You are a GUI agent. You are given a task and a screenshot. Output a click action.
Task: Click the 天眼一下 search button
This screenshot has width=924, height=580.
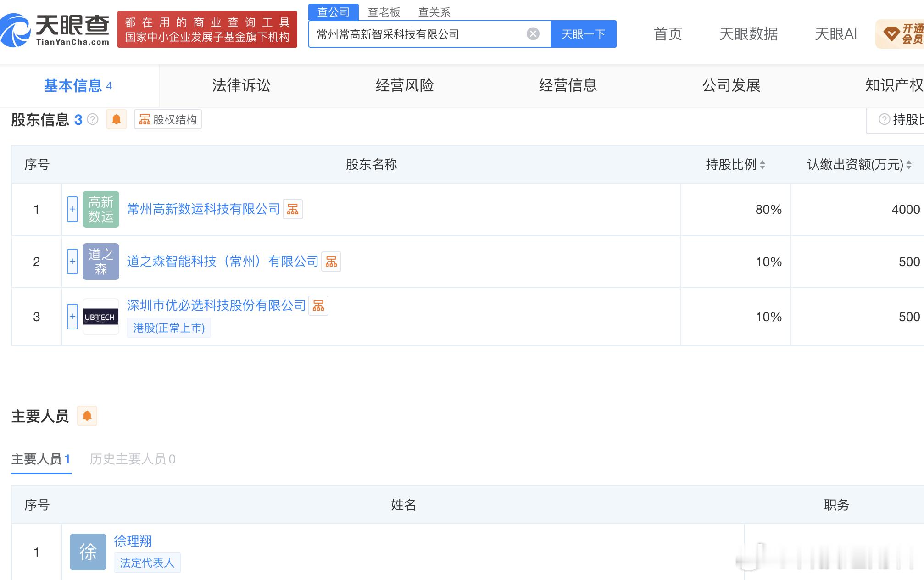(584, 34)
